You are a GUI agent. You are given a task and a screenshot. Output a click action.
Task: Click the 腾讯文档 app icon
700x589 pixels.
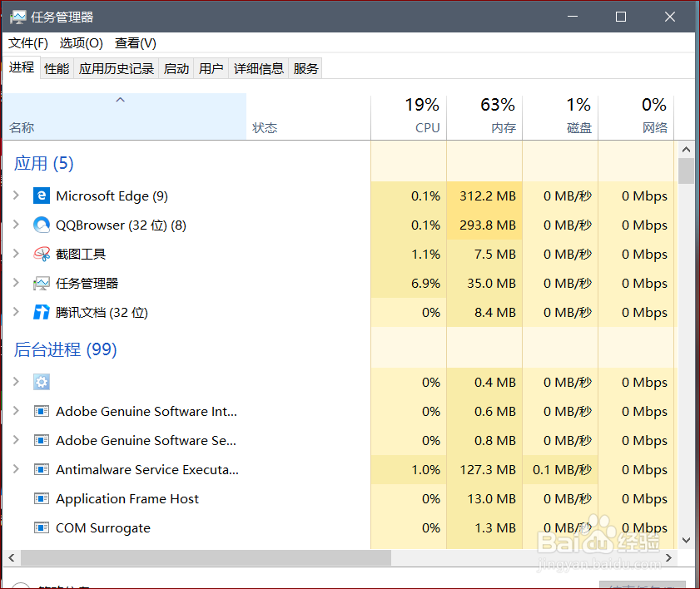coord(42,312)
